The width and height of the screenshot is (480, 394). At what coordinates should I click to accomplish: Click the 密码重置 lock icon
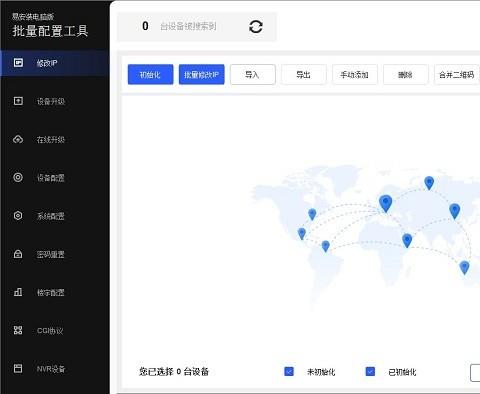(x=18, y=254)
